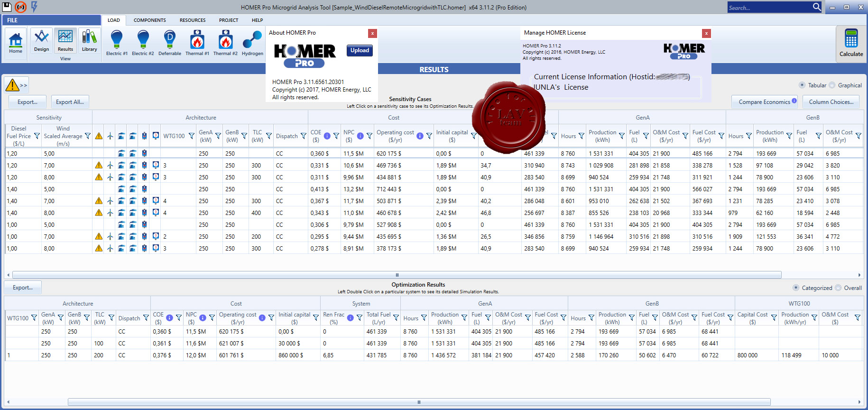
Task: Click the Compare Economics info icon
Action: [x=794, y=101]
